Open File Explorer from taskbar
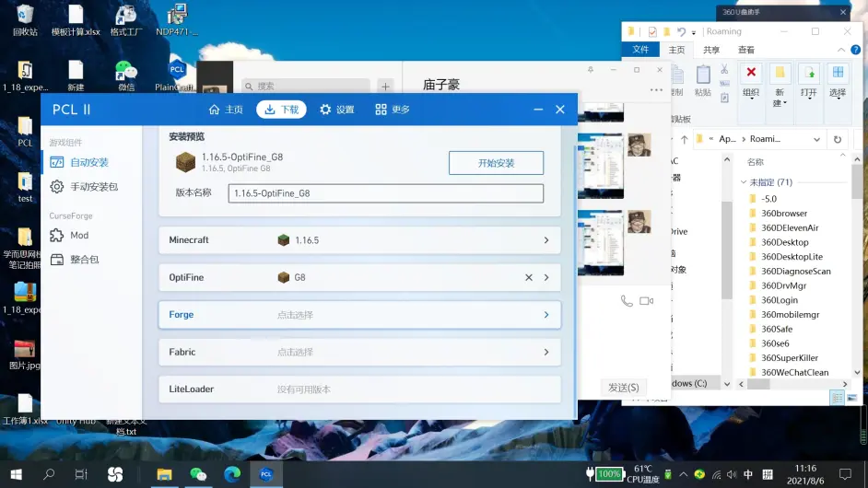This screenshot has width=868, height=488. [164, 474]
